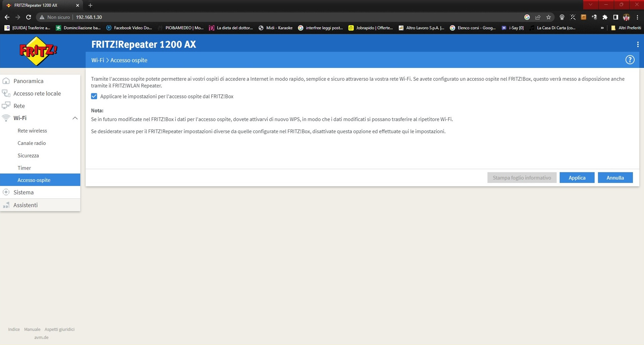The image size is (644, 345).
Task: Click the Wi-Fi signal icon in sidebar
Action: pyautogui.click(x=6, y=118)
